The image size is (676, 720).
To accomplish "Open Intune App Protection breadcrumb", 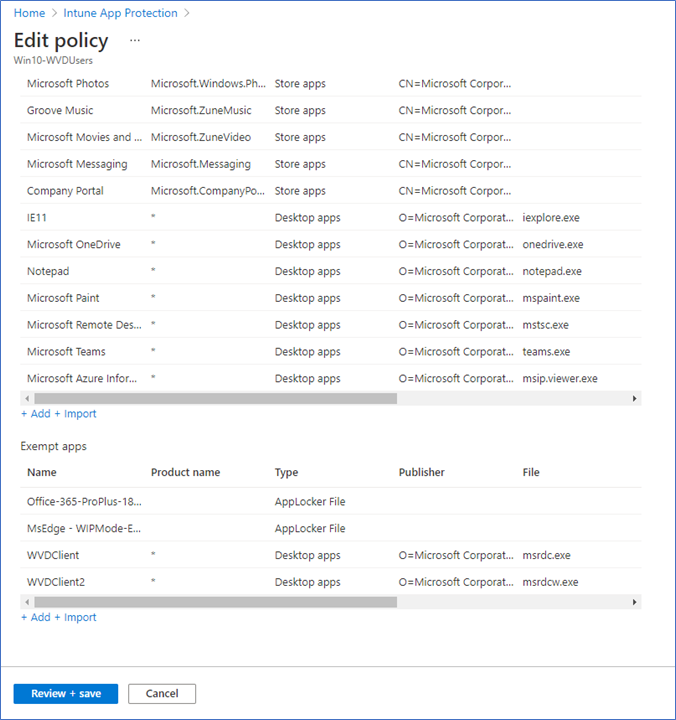I will tap(120, 13).
